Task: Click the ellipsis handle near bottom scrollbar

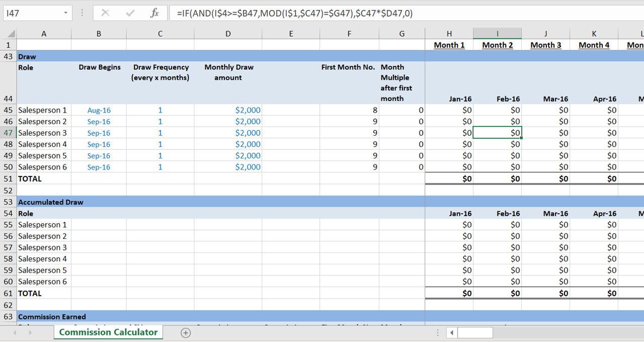Action: tap(437, 332)
